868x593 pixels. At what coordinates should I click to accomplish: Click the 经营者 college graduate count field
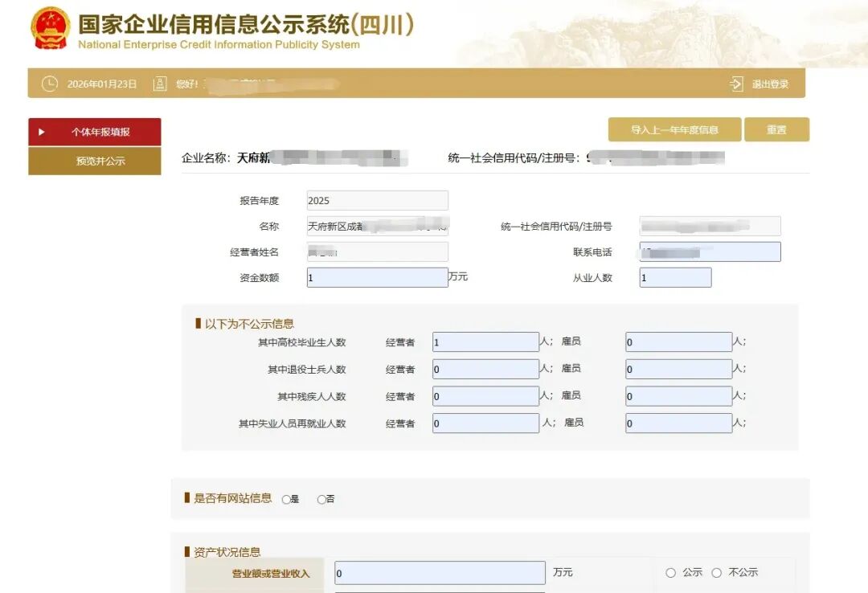[x=485, y=341]
